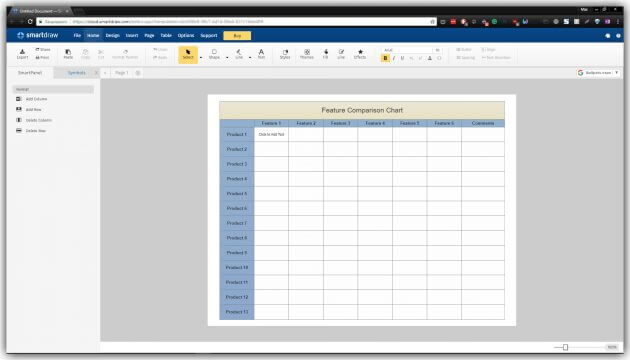Click the Product 1 Feature 1 cell

pos(271,134)
